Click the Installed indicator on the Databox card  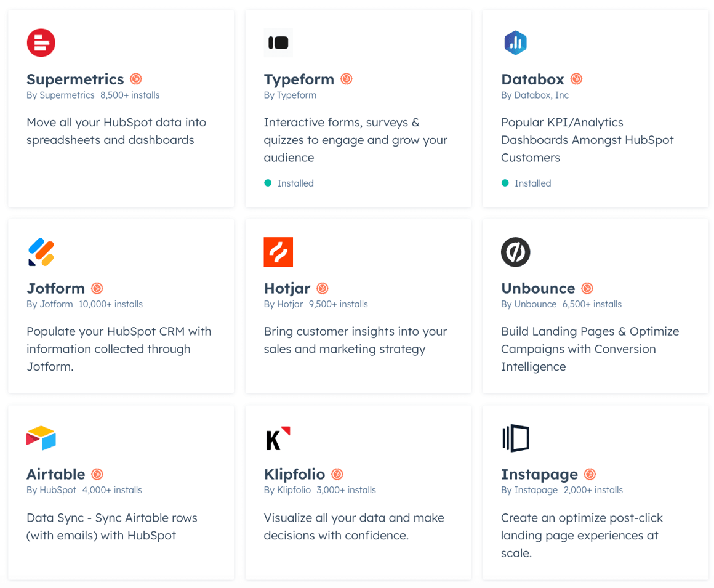(x=526, y=183)
